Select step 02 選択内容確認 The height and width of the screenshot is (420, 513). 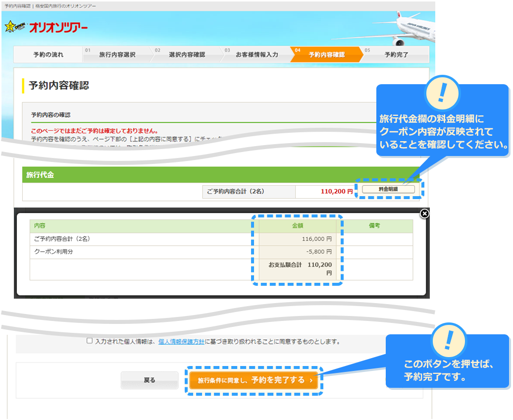tap(187, 54)
